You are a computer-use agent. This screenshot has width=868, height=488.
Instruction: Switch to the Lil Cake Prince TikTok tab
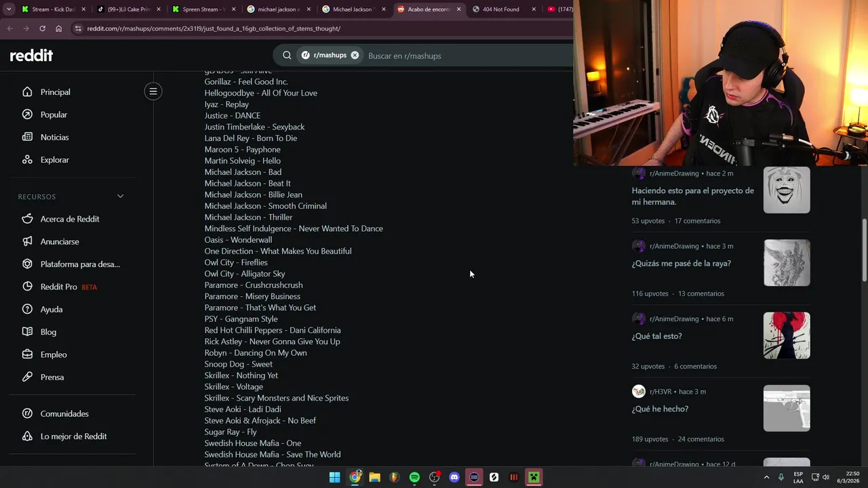click(129, 9)
